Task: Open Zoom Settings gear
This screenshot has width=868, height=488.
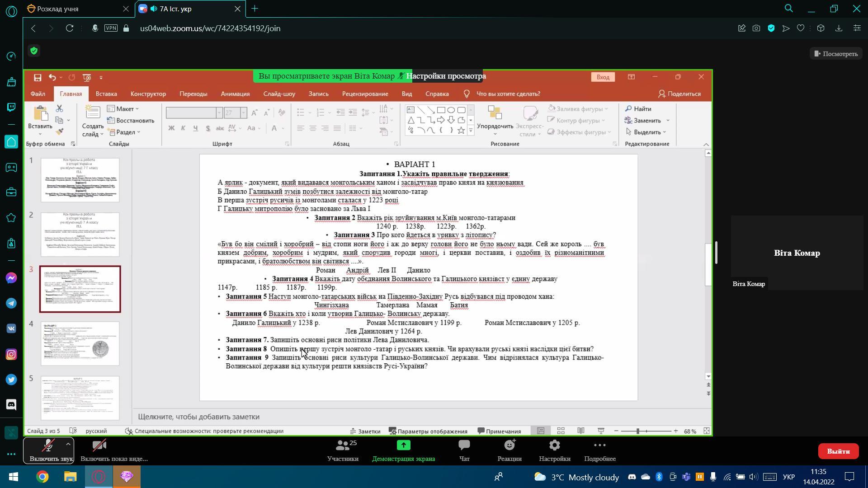Action: 554,450
